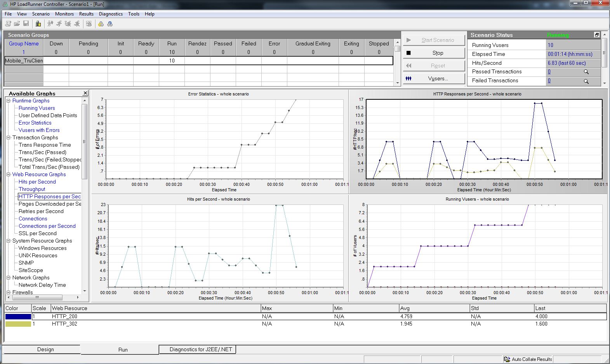Image resolution: width=610 pixels, height=364 pixels.
Task: Click the Analyze Results toolbar icon
Action: pos(89,24)
